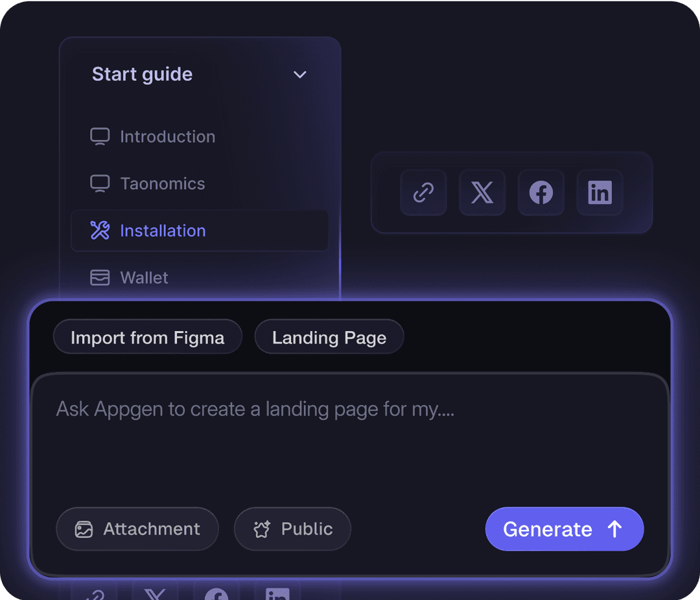The image size is (700, 600).
Task: Click the upward arrow inside the Generate button
Action: (613, 529)
